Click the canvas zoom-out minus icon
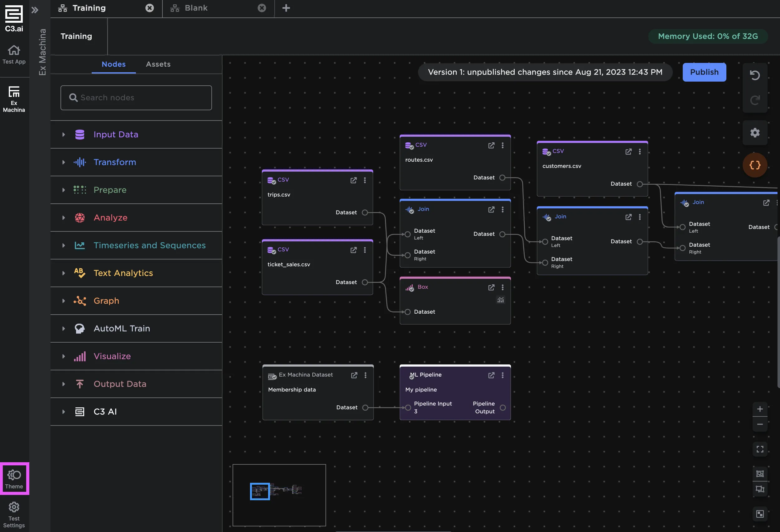The height and width of the screenshot is (532, 780). tap(760, 424)
